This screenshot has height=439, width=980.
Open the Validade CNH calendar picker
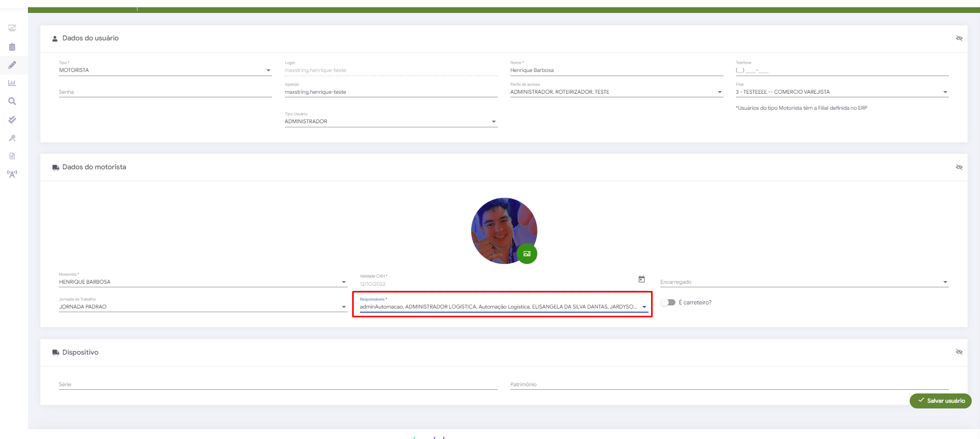click(x=641, y=279)
